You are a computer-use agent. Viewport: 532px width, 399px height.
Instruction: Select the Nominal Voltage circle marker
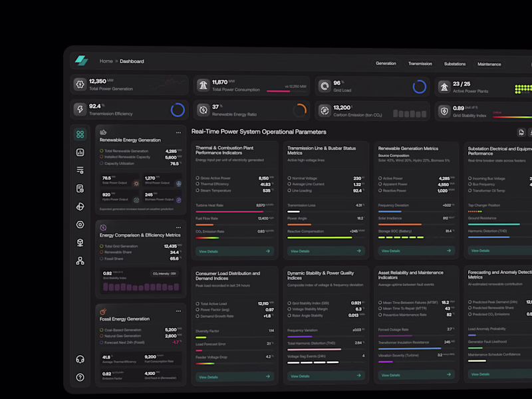[x=289, y=178]
